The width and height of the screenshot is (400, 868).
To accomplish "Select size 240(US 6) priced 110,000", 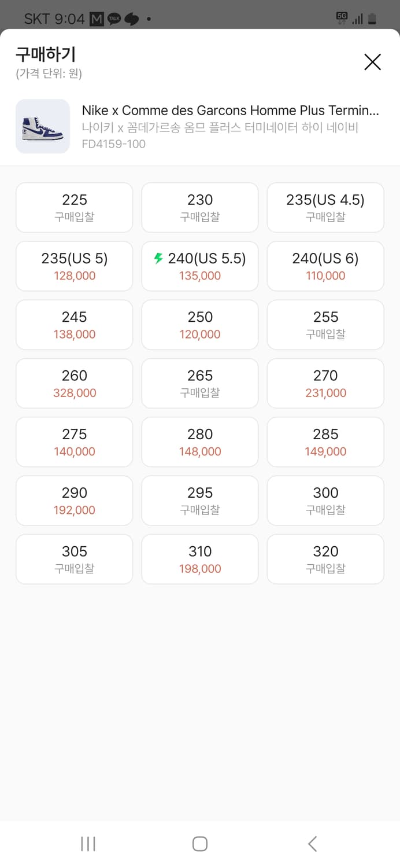I will point(325,266).
